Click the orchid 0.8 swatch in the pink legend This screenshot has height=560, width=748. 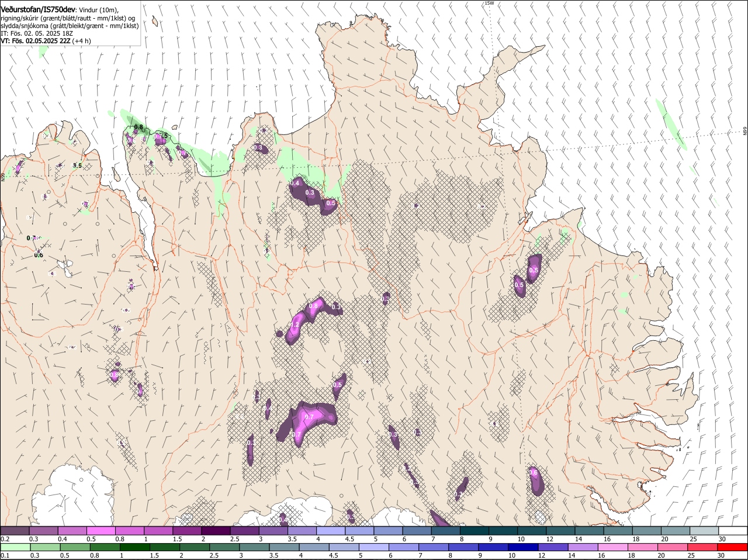tap(129, 531)
